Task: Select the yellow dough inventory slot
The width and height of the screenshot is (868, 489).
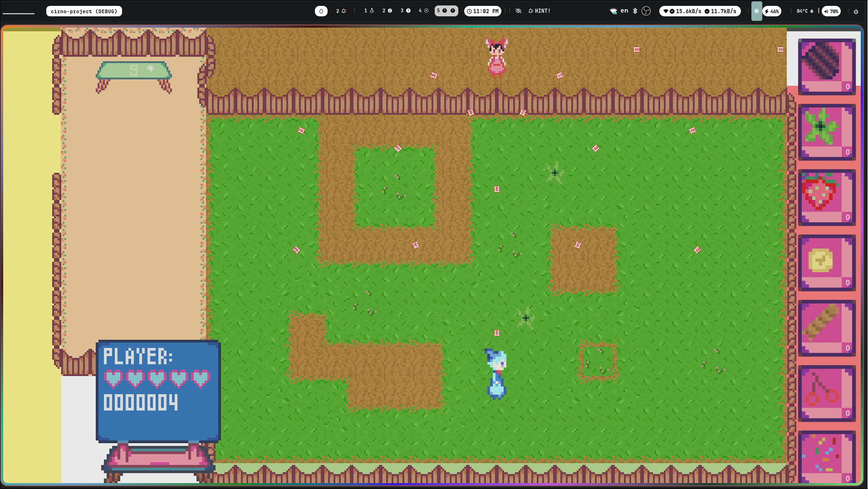Action: coord(826,262)
